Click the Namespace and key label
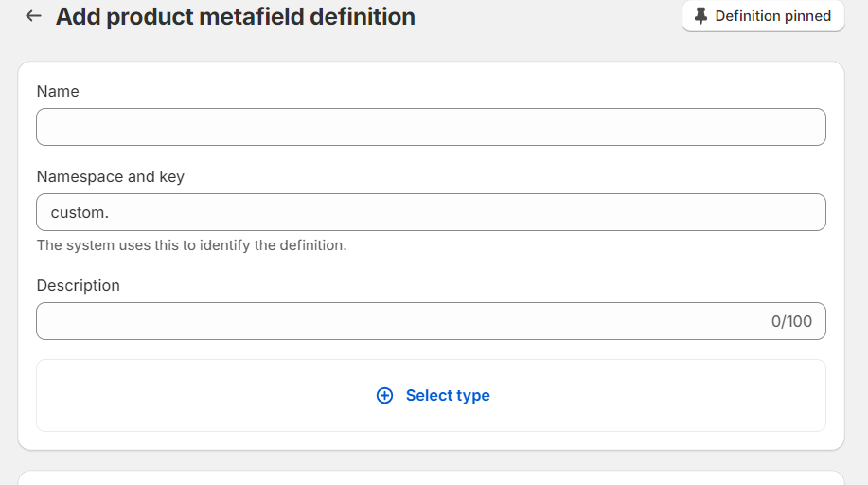This screenshot has height=485, width=868. pos(111,177)
